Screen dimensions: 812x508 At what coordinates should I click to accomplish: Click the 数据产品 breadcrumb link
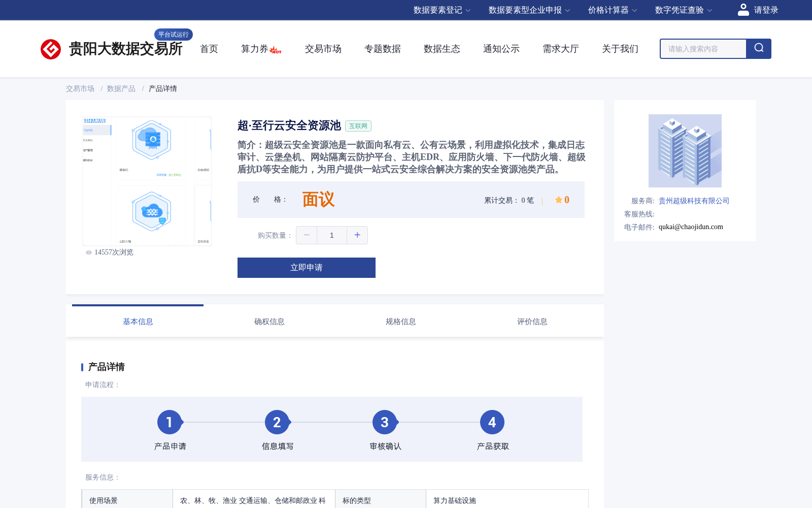pyautogui.click(x=121, y=88)
